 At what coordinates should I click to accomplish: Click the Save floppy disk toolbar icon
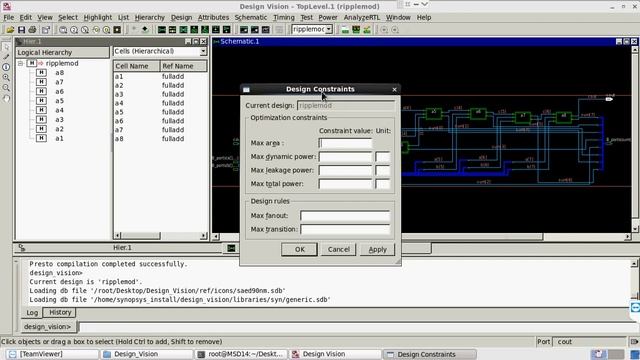[21, 30]
